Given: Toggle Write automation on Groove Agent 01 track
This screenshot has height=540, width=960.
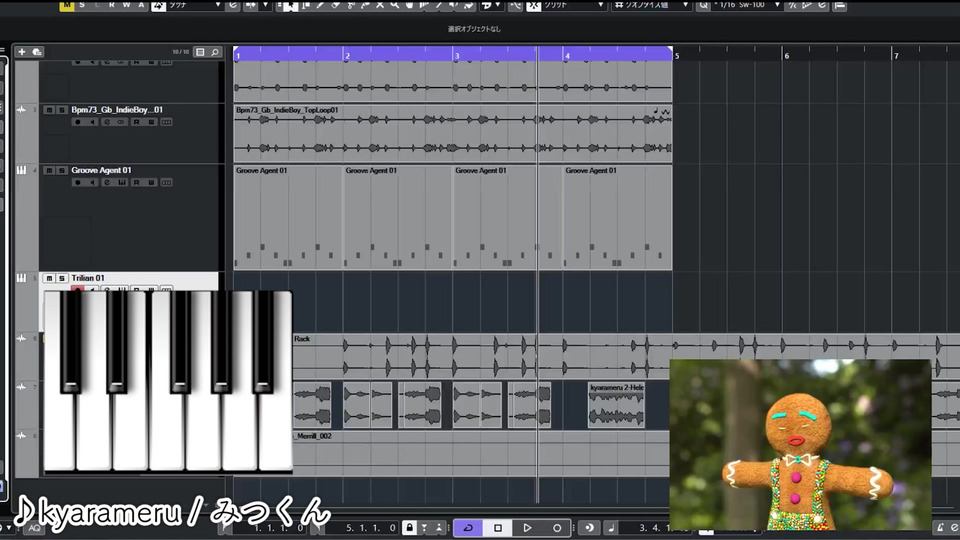Looking at the screenshot, I should 151,182.
